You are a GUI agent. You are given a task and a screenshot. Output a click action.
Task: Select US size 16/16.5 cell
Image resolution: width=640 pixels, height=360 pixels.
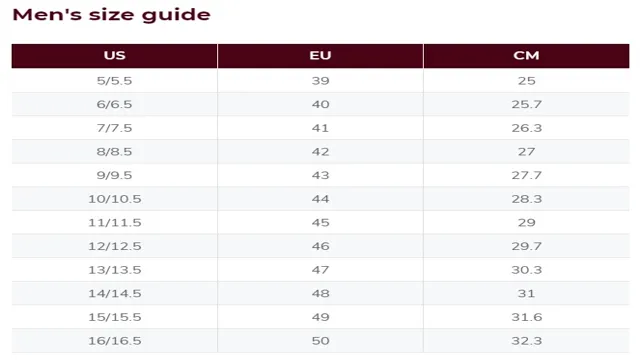tap(114, 341)
